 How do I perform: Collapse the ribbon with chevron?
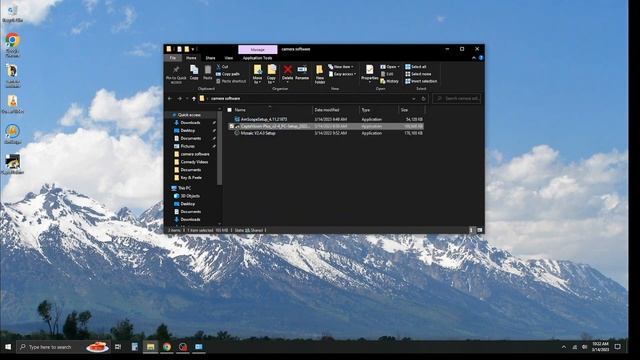(x=473, y=58)
